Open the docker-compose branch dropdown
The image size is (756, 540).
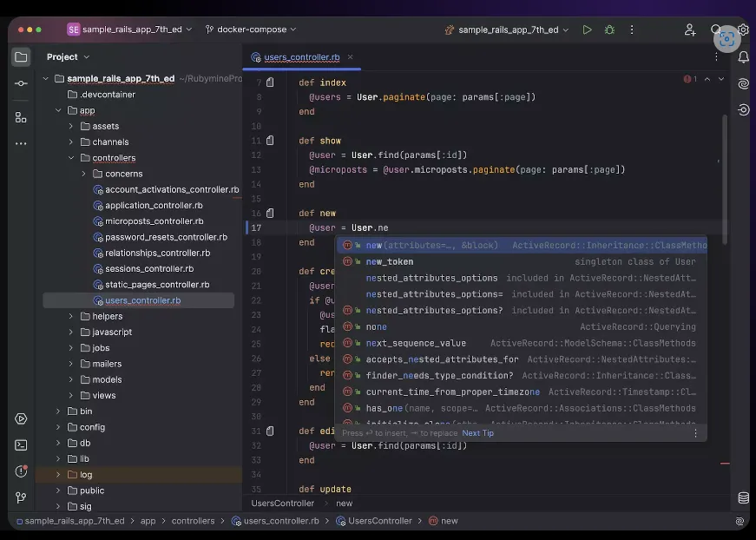251,30
